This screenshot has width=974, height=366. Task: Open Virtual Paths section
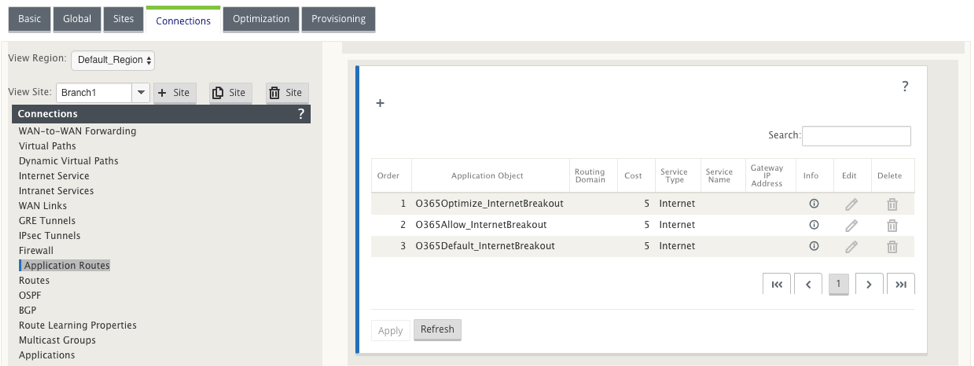(x=47, y=146)
